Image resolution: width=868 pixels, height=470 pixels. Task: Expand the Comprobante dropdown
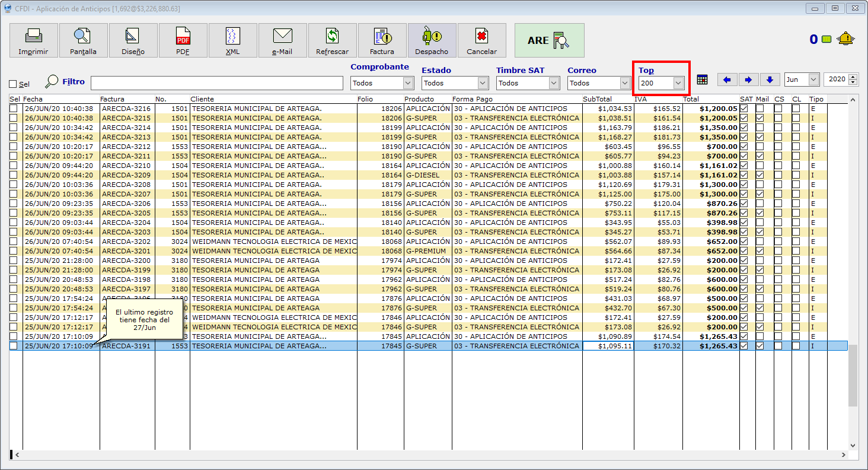[x=408, y=83]
